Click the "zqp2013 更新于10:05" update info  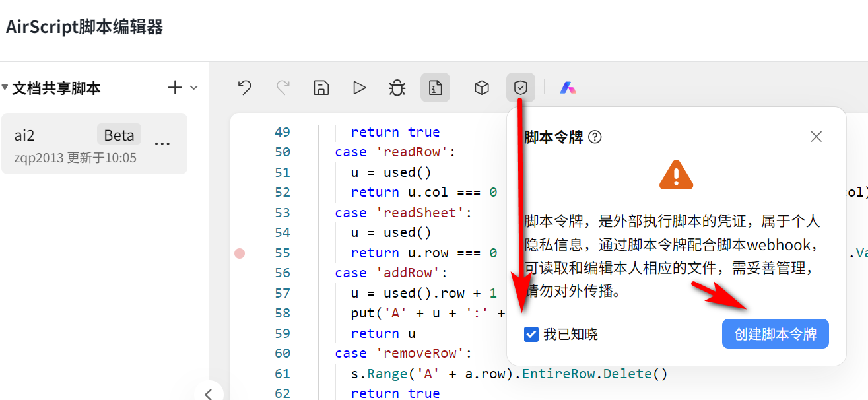tap(75, 158)
